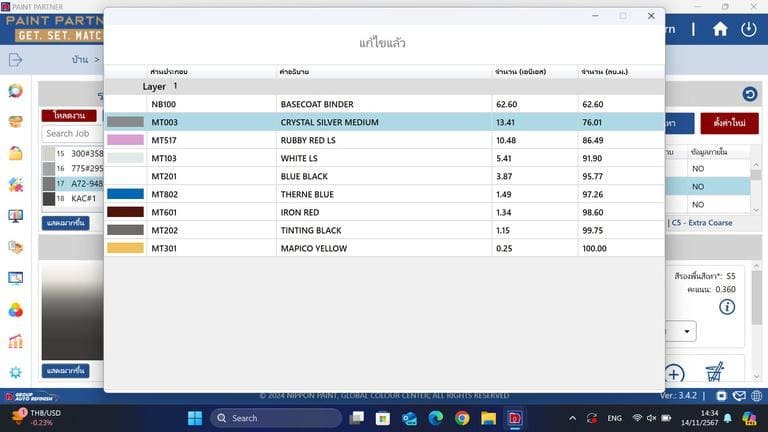Click the MT301 Mapico Yellow color swatch

point(125,248)
